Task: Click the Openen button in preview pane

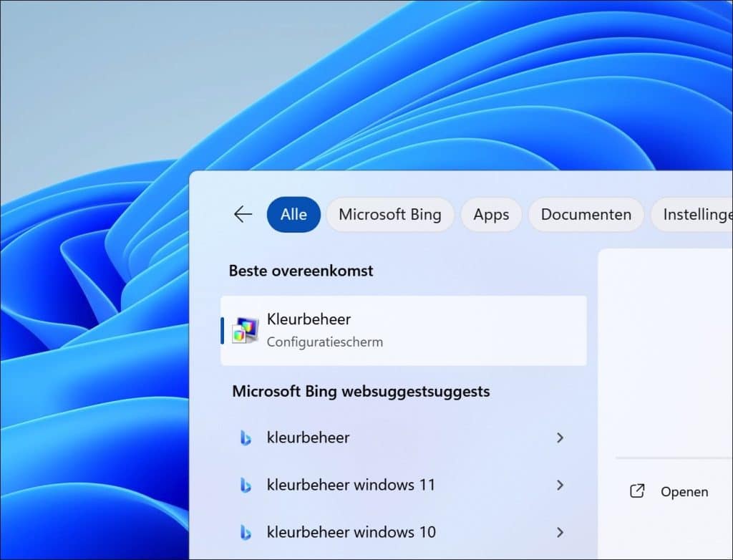Action: click(669, 492)
